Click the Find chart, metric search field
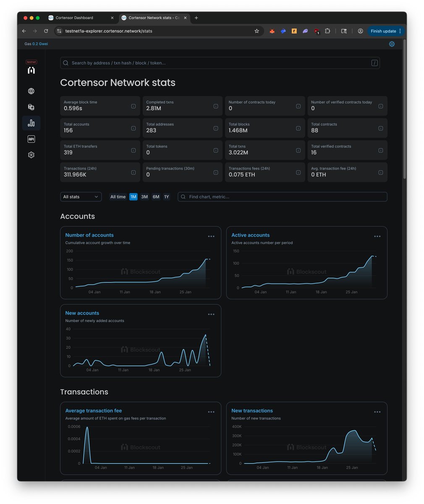This screenshot has height=504, width=424. pos(282,197)
